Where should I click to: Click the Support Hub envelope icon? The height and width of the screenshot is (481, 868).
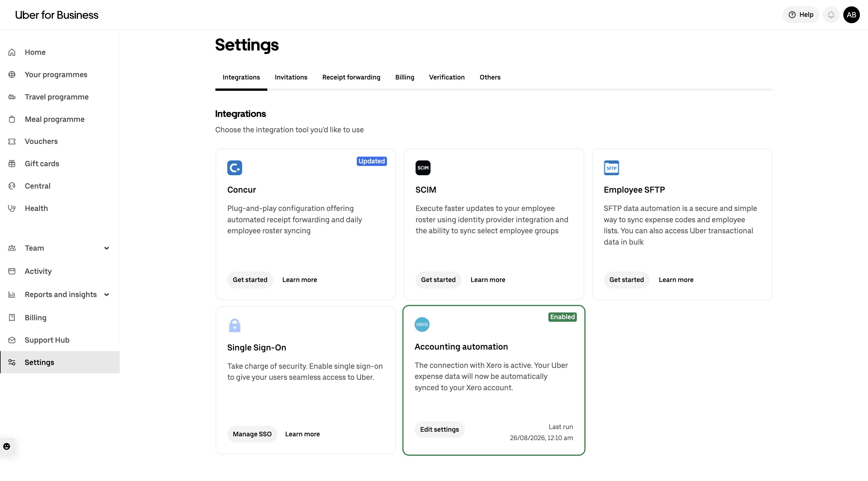(x=12, y=340)
